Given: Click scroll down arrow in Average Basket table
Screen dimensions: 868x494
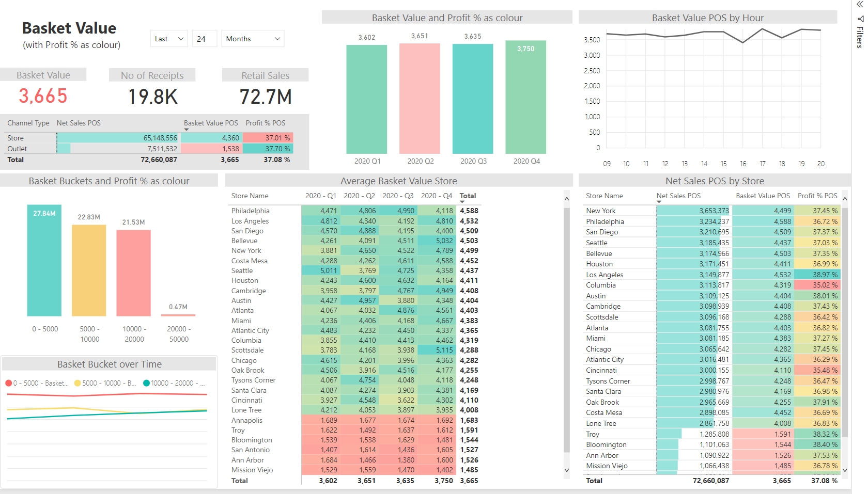Looking at the screenshot, I should point(567,470).
